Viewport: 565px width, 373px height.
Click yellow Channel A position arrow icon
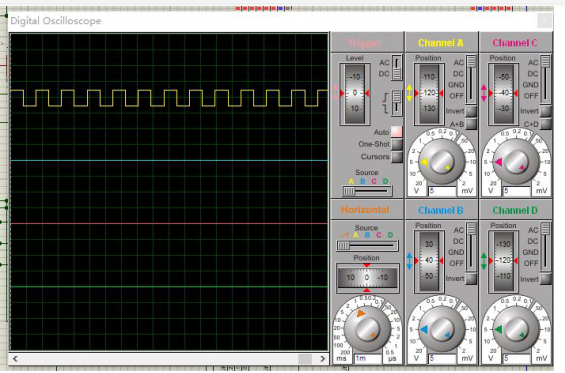(x=409, y=93)
